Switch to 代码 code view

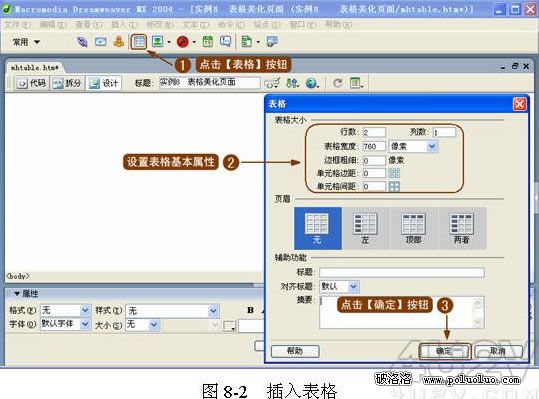pos(32,83)
